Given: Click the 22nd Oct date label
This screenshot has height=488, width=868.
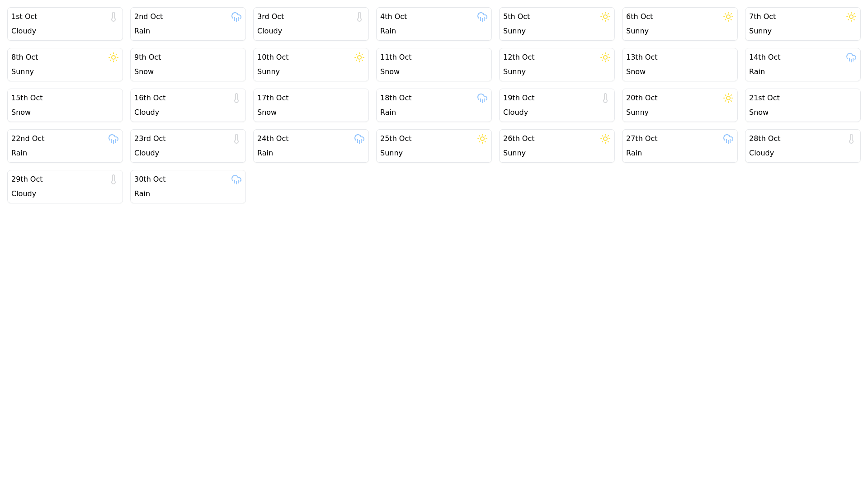Looking at the screenshot, I should click(x=28, y=139).
